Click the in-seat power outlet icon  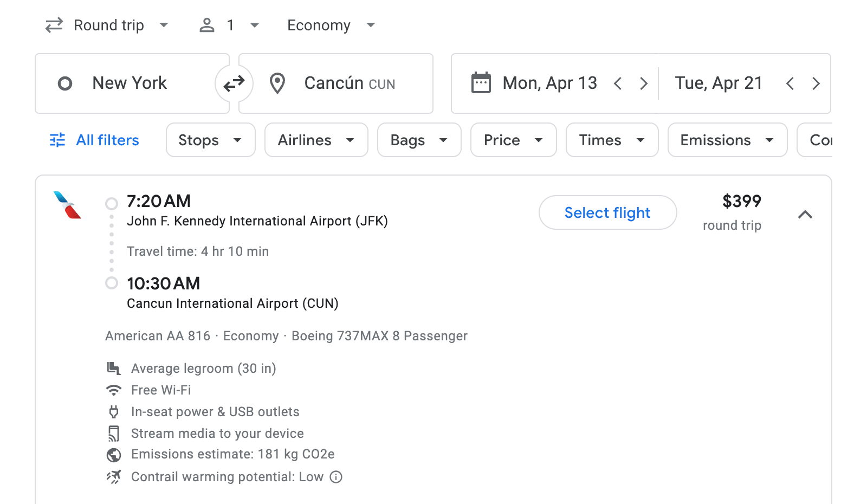pos(114,411)
